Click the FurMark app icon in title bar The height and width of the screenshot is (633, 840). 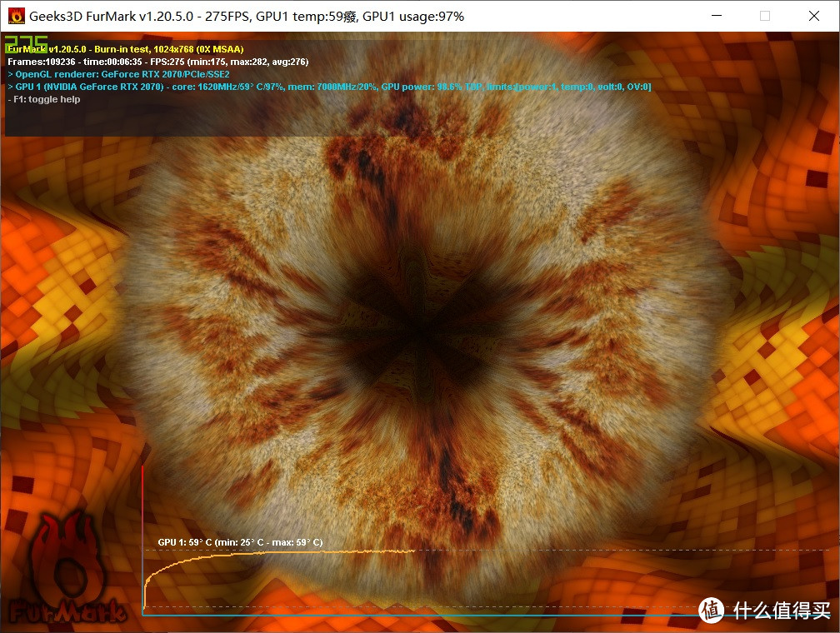coord(16,16)
